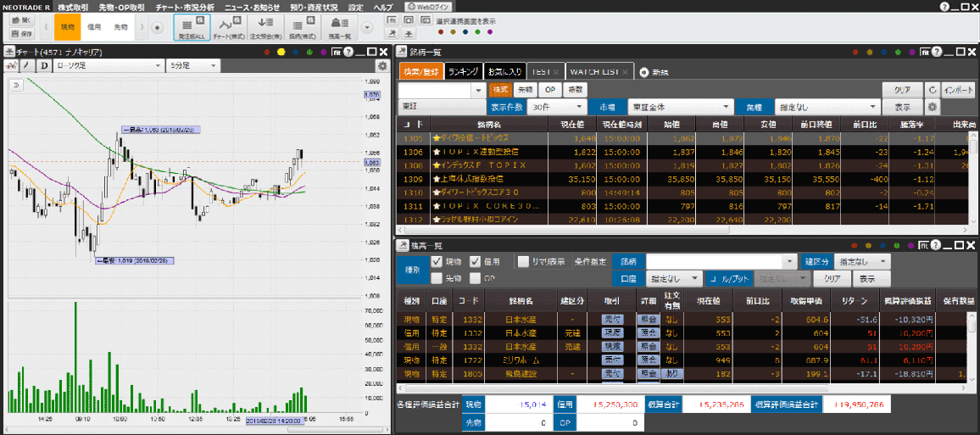Expand the 市場 東証全体 dropdown
This screenshot has height=435, width=980.
[680, 108]
